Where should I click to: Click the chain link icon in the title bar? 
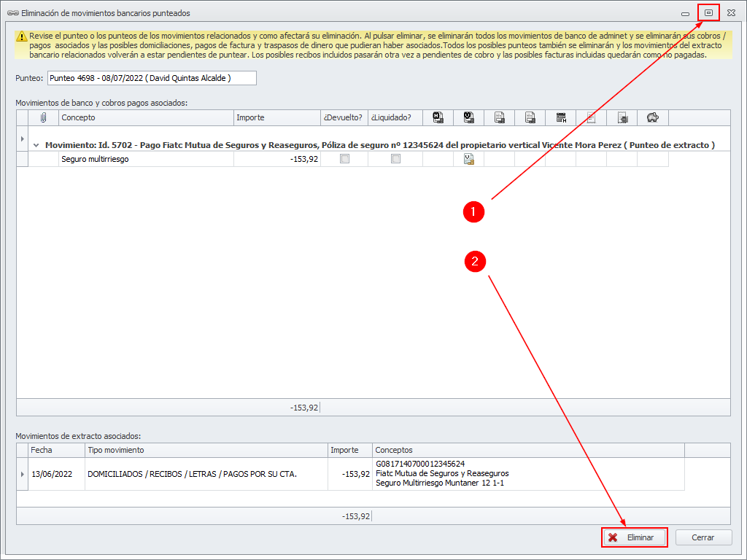[13, 13]
